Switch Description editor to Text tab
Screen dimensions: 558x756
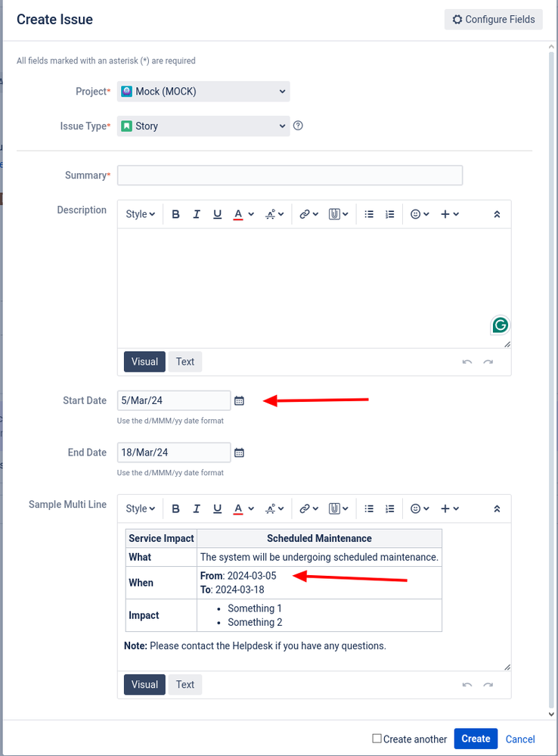point(185,362)
